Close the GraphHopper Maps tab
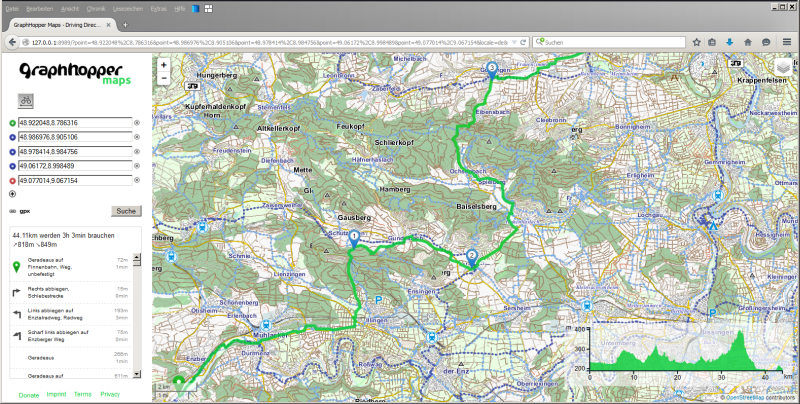800x404 pixels. [110, 24]
